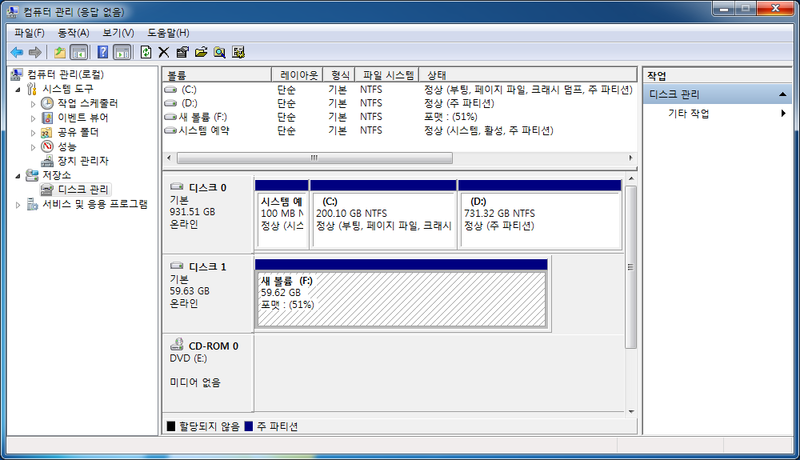Image resolution: width=800 pixels, height=460 pixels.
Task: Select 장치 관리자 in the tree
Action: (82, 160)
